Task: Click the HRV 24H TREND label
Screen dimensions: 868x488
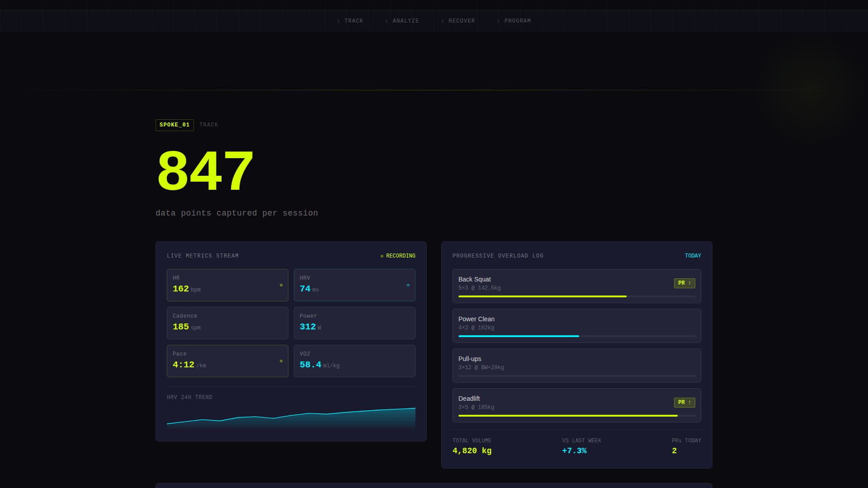Action: pyautogui.click(x=189, y=397)
